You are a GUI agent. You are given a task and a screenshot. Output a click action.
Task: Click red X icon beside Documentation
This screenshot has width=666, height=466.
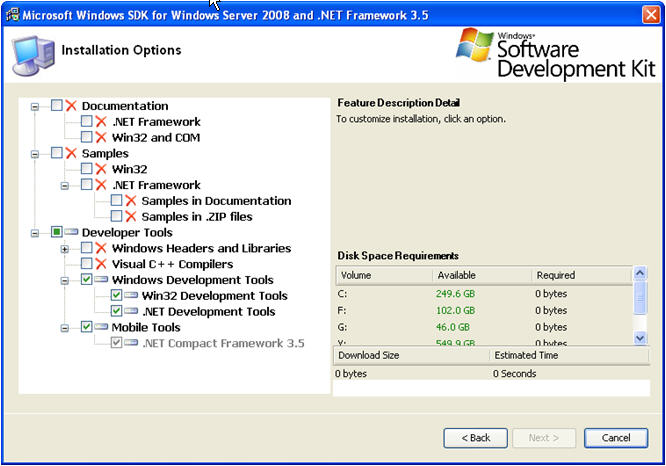tap(71, 106)
